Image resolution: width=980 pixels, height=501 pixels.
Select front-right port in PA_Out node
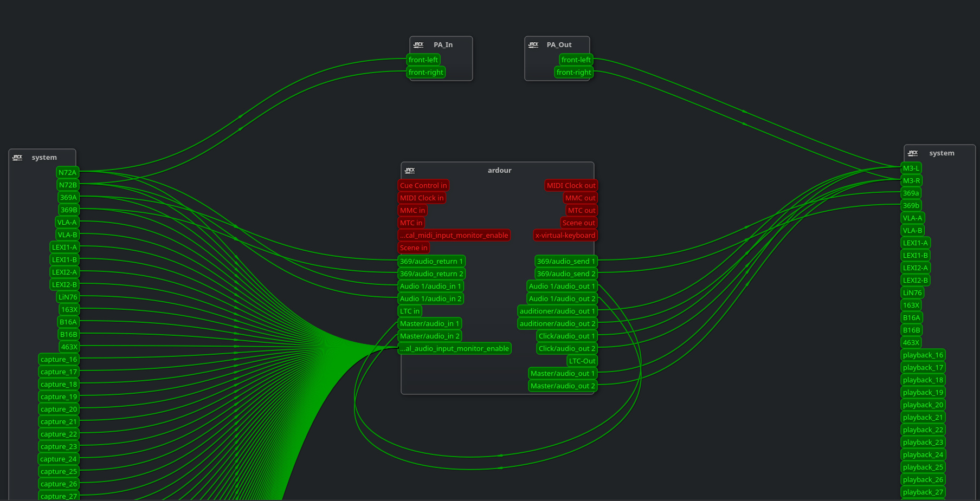pos(574,73)
